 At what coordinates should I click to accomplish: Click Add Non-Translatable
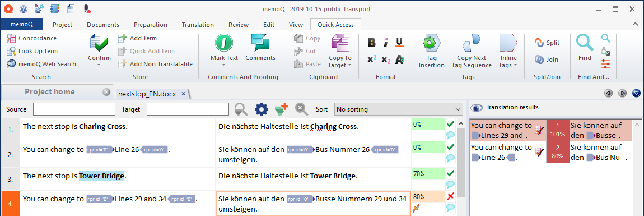(155, 64)
